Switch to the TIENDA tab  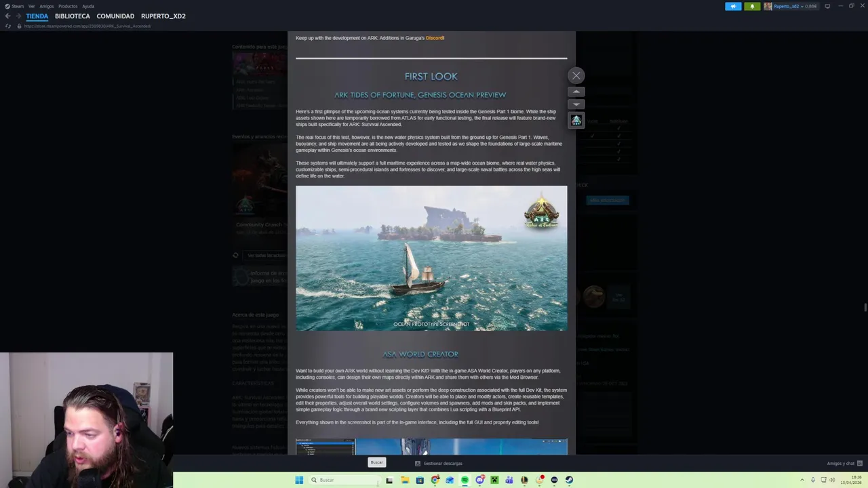pyautogui.click(x=37, y=16)
